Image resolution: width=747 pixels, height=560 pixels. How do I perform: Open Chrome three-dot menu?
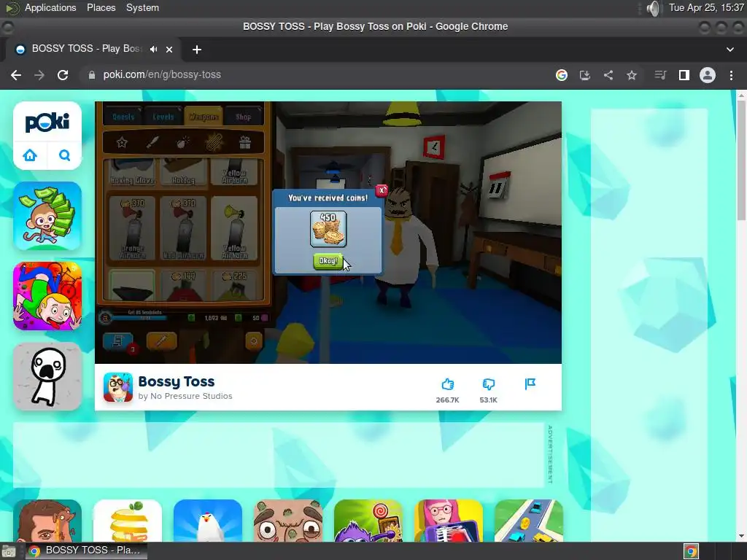[731, 75]
